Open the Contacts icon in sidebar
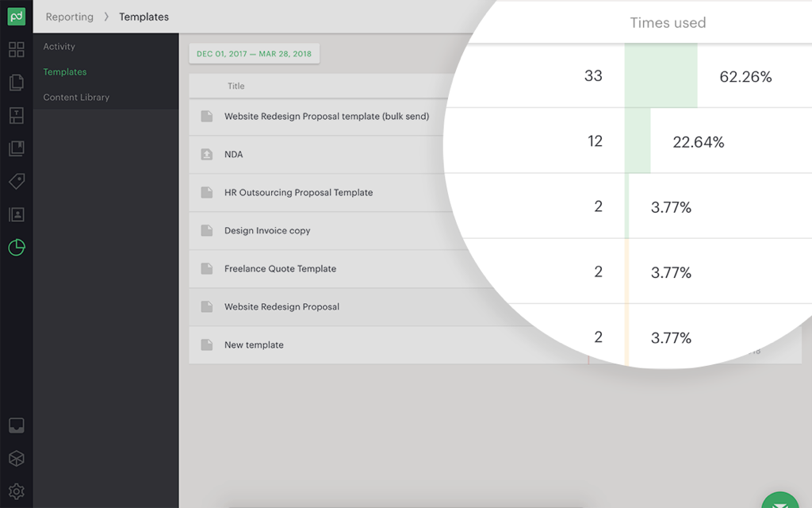The image size is (812, 508). click(17, 214)
